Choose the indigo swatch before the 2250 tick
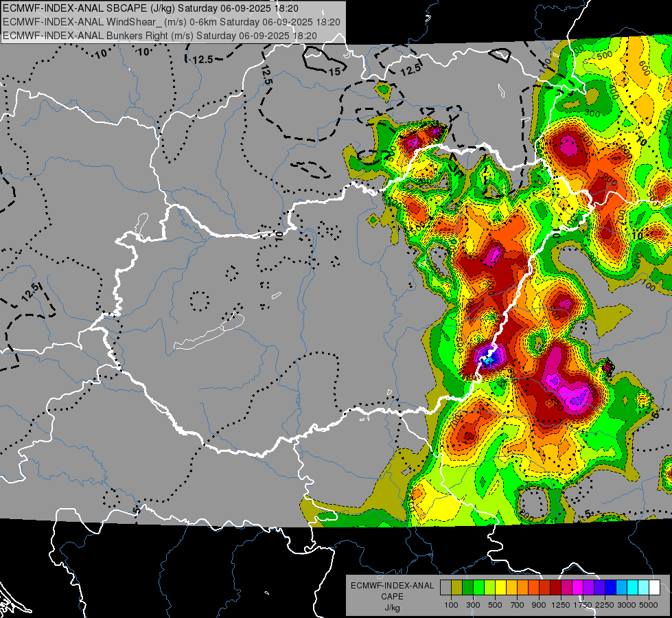Image resolution: width=672 pixels, height=618 pixels. click(600, 587)
